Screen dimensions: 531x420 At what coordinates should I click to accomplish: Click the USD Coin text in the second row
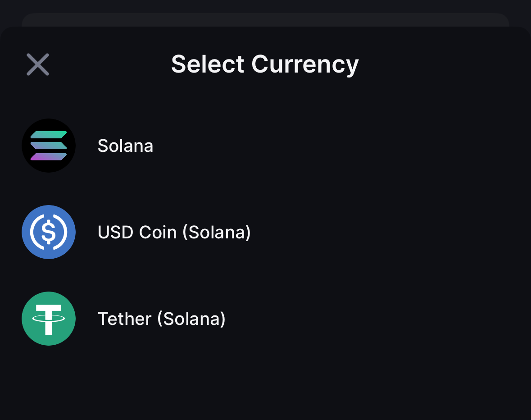pos(137,233)
